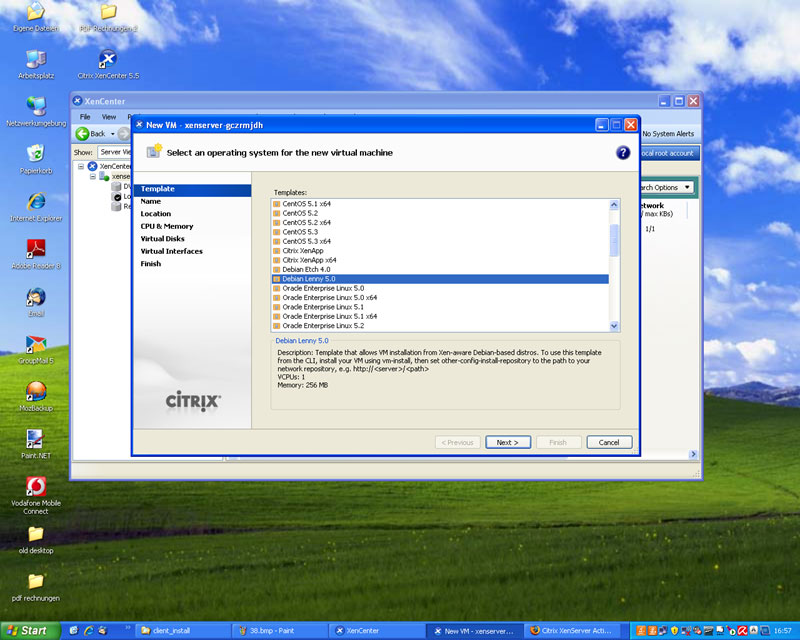Click the Cancel button
The width and height of the screenshot is (800, 640).
609,442
